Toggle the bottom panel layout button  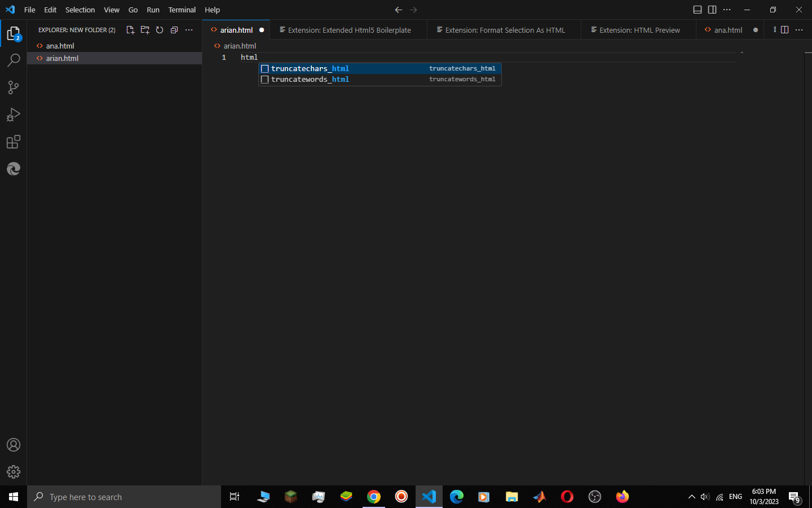(x=698, y=10)
